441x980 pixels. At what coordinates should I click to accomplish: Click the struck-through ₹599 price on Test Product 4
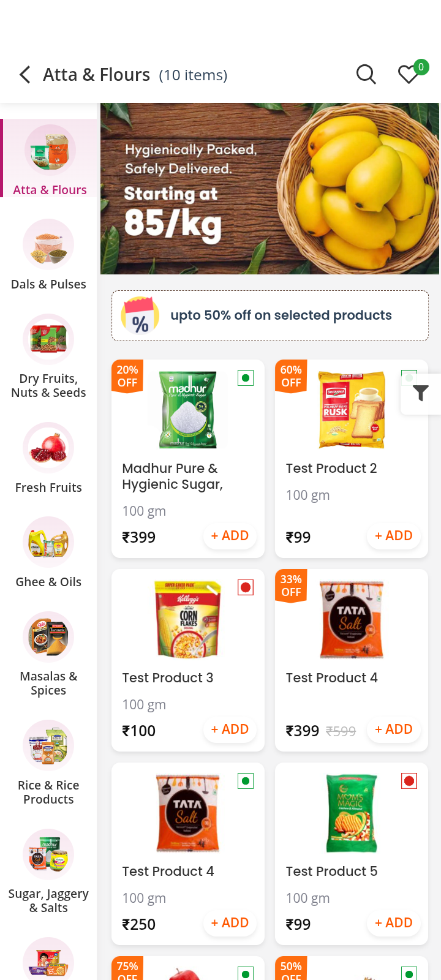[x=341, y=730]
